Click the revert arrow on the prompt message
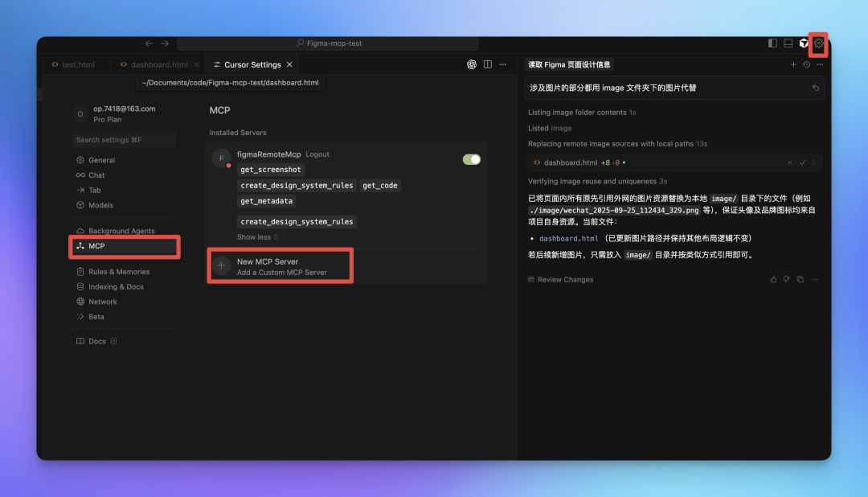The width and height of the screenshot is (868, 497). (816, 88)
